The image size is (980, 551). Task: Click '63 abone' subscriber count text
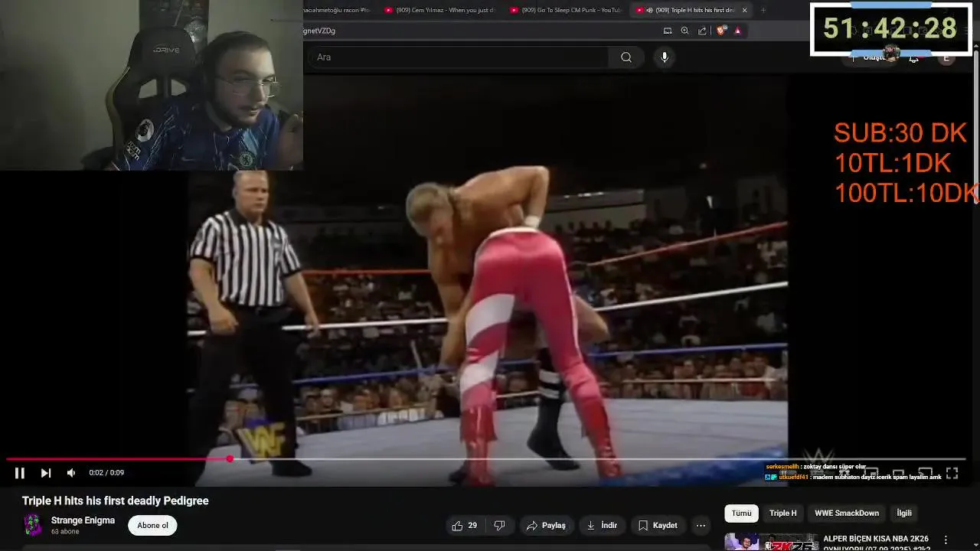pos(65,532)
